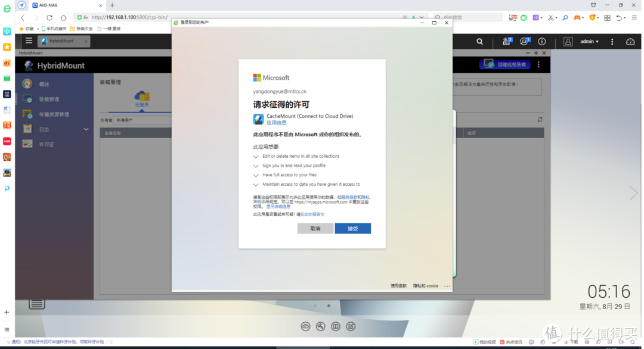Image resolution: width=644 pixels, height=349 pixels.
Task: Expand 'Edit or delete items' permission
Action: [256, 157]
